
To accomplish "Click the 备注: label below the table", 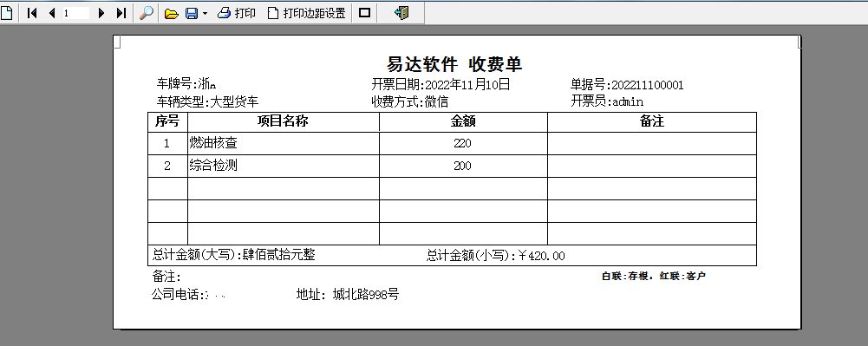I will (166, 277).
